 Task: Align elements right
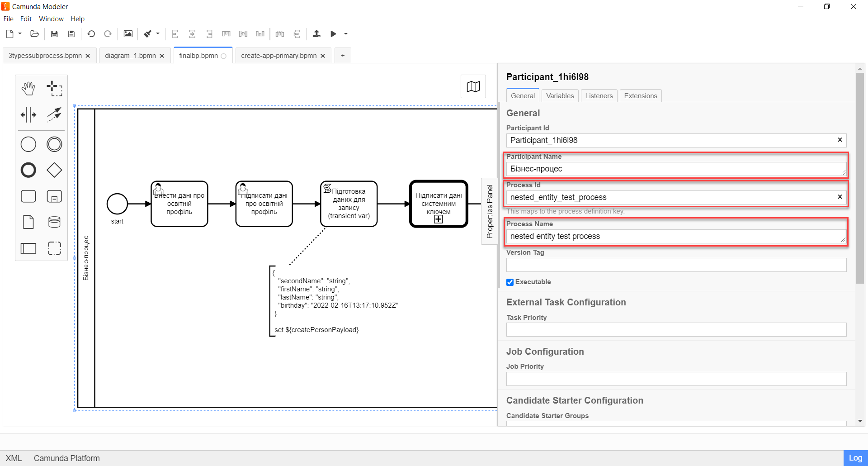(x=209, y=34)
